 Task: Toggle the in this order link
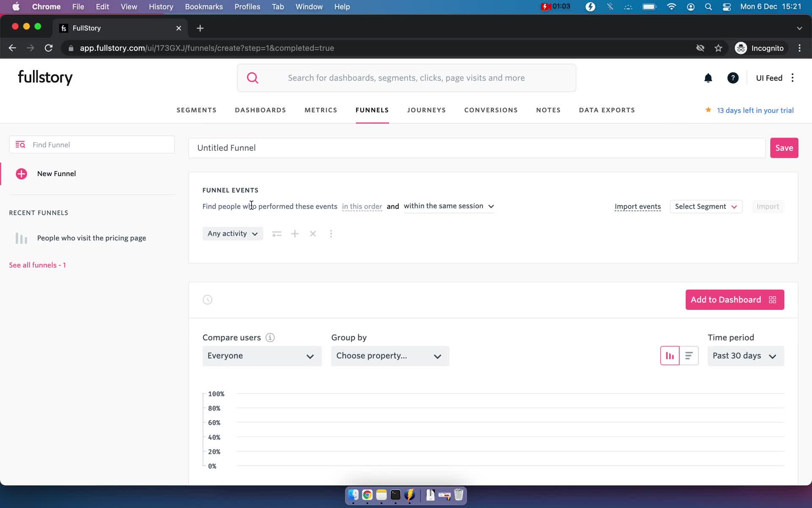click(x=361, y=206)
